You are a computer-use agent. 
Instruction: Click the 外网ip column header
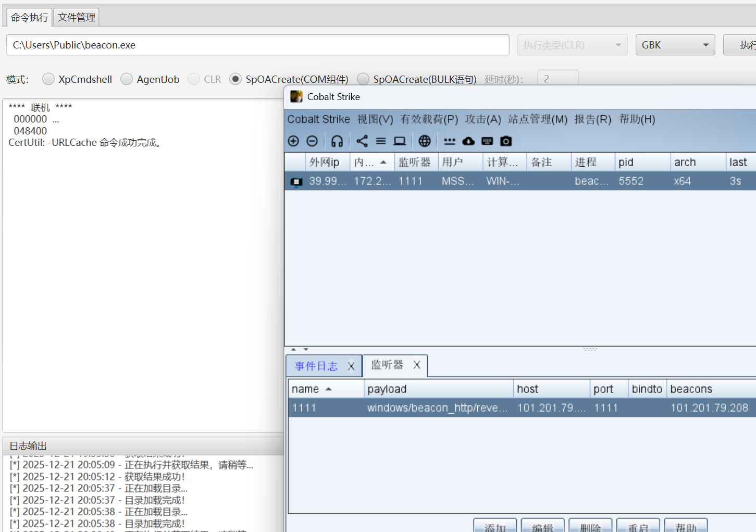[x=327, y=162]
